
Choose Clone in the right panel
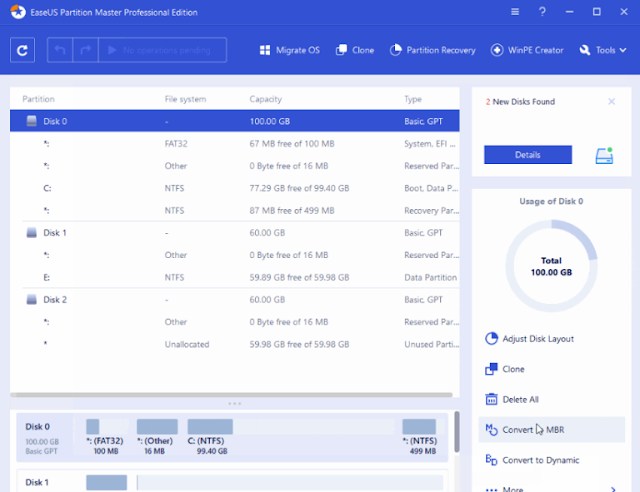[x=505, y=369]
